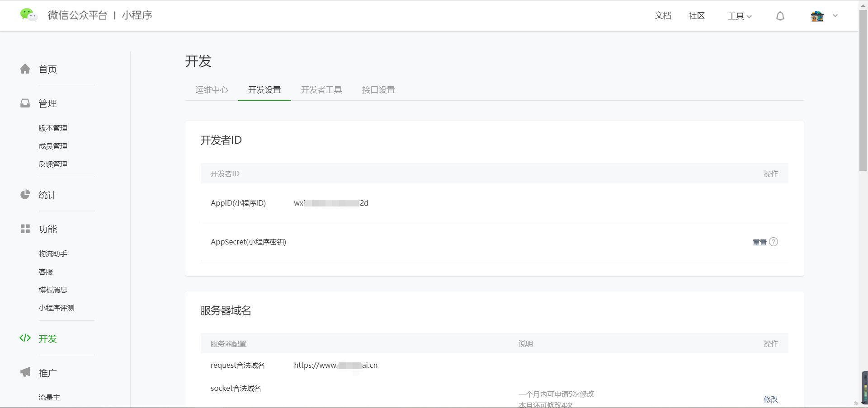Click the 推广 megaphone icon
This screenshot has width=868, height=408.
click(25, 372)
